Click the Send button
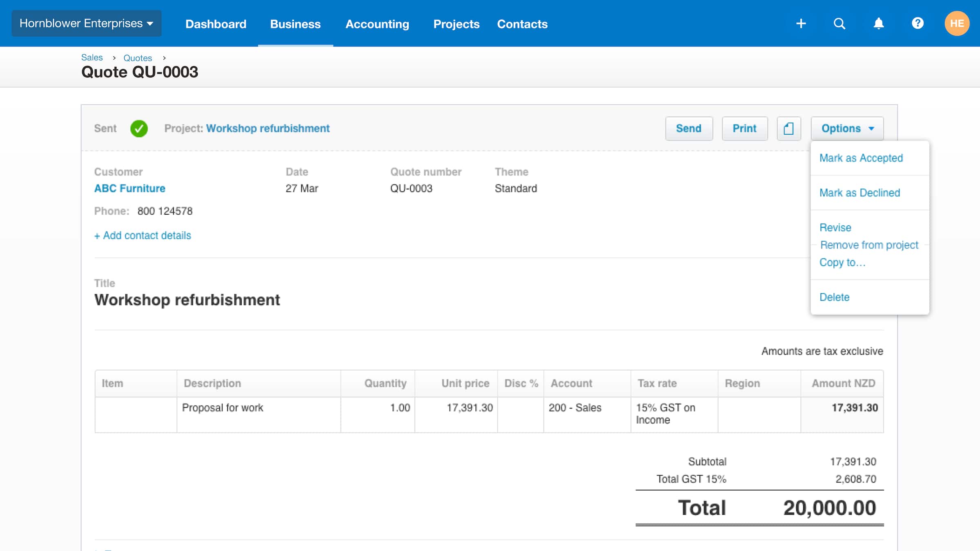The width and height of the screenshot is (980, 551). pyautogui.click(x=688, y=128)
